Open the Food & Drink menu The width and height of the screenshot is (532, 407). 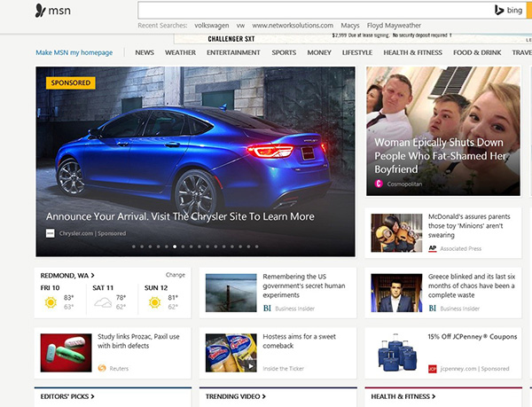point(477,52)
